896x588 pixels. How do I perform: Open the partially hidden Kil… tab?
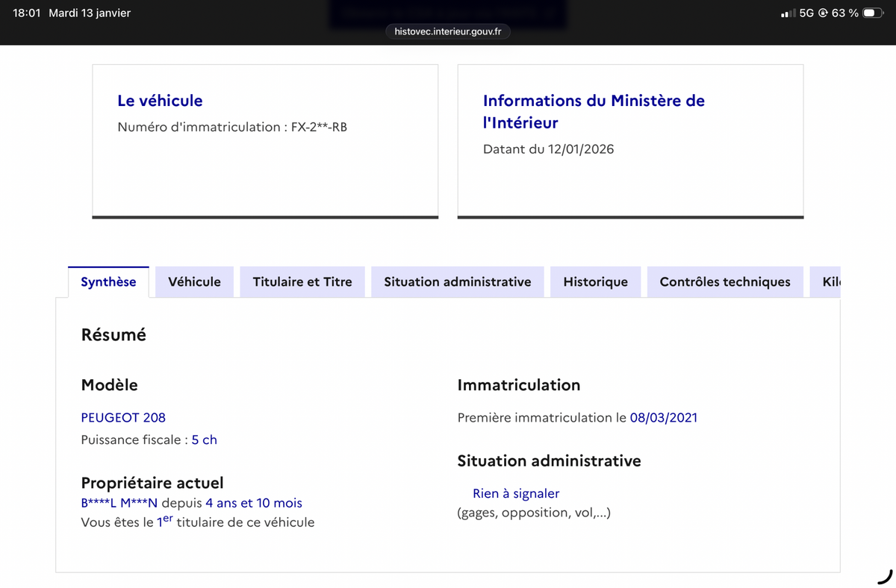tap(830, 282)
